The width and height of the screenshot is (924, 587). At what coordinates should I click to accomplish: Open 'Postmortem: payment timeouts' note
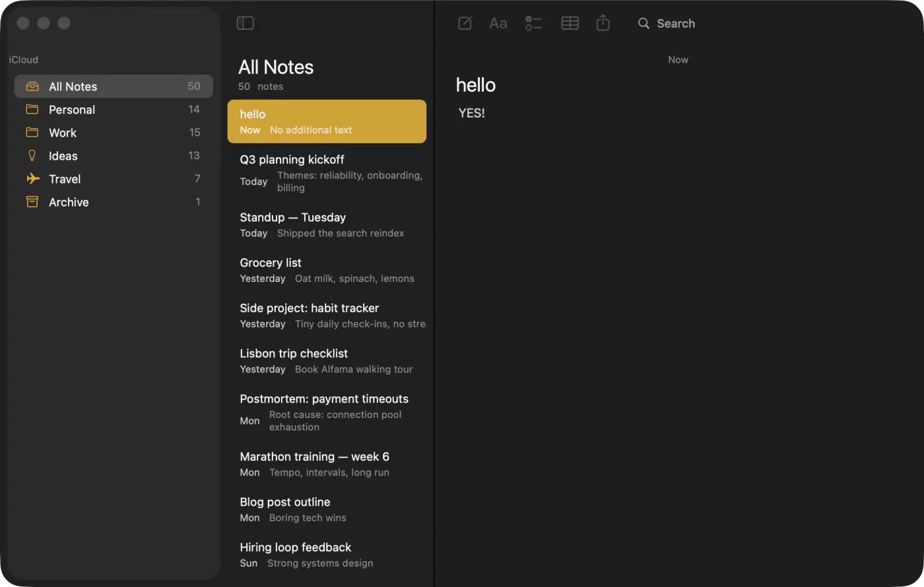(327, 413)
